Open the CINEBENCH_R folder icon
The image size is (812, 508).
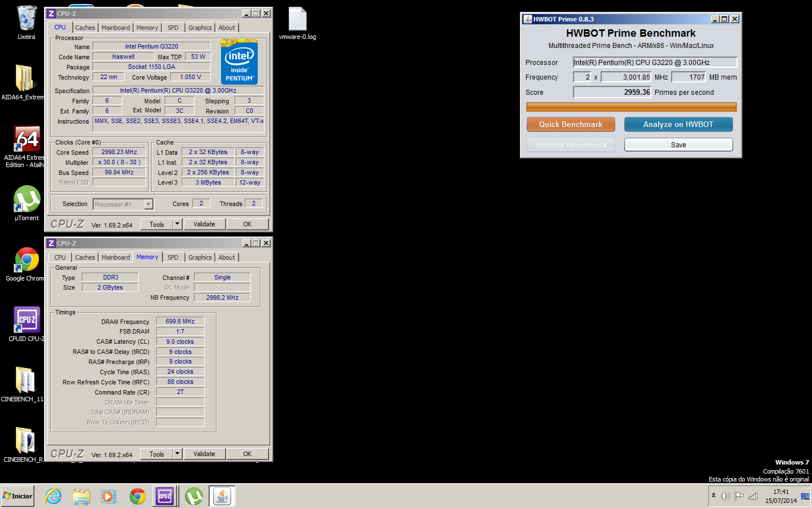(25, 440)
